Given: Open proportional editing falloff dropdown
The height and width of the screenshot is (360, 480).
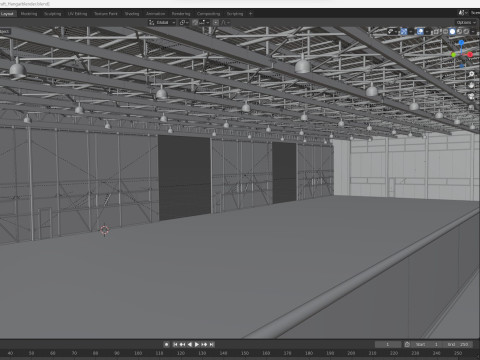Looking at the screenshot, I should click(226, 22).
